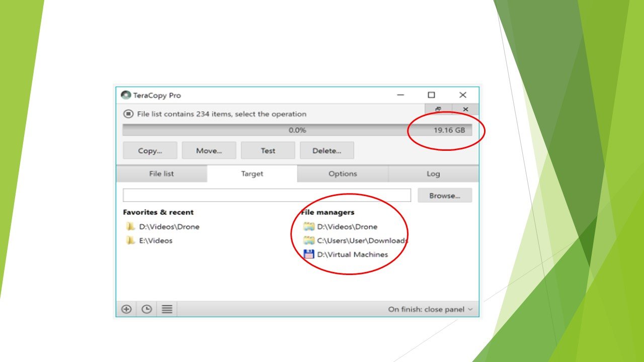Screen dimensions: 644x362
Task: Select the Target tab
Action: pyautogui.click(x=252, y=173)
